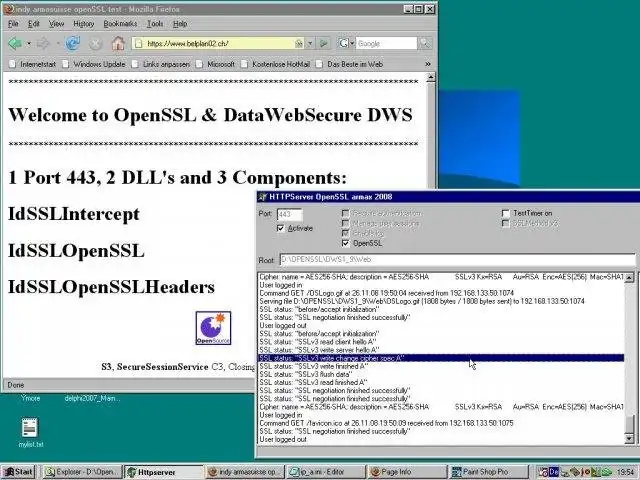Image resolution: width=640 pixels, height=480 pixels.
Task: Click scroll-down arrow of the server log
Action: tap(629, 439)
